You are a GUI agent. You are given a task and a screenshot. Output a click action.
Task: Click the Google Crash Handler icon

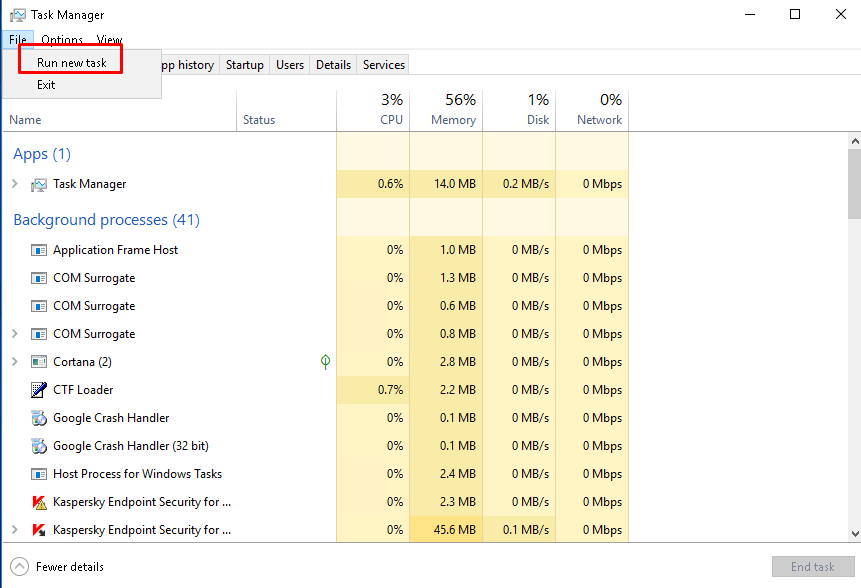[38, 418]
